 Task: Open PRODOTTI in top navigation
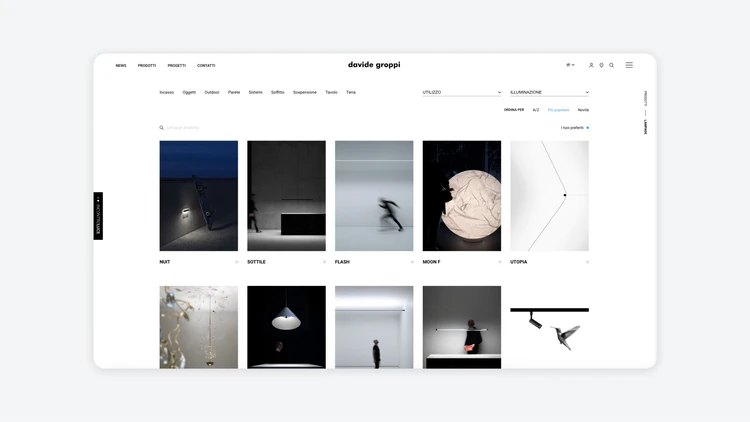(x=147, y=65)
